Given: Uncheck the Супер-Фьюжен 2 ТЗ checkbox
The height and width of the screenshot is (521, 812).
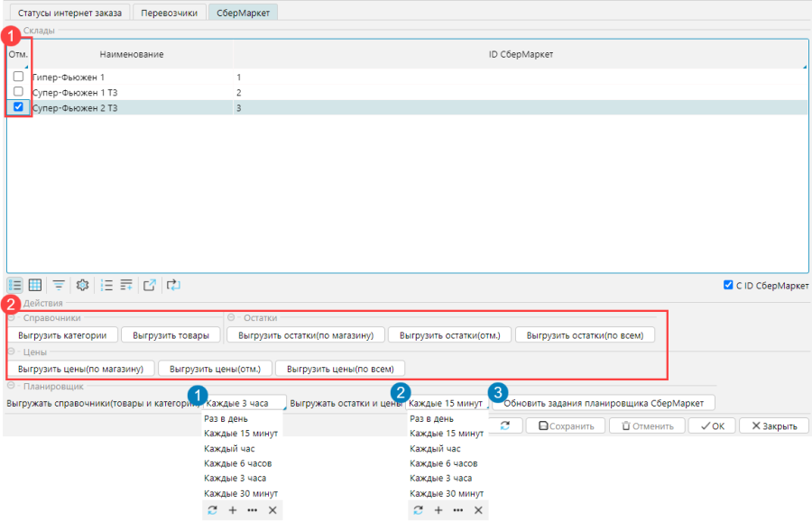Looking at the screenshot, I should click(x=18, y=107).
